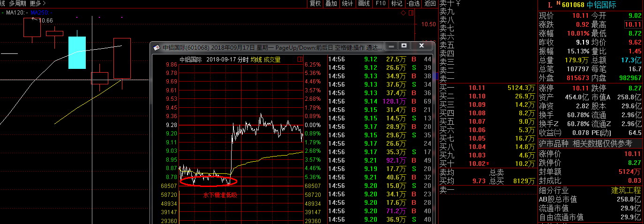Activate the 画线 drawing tool
644x224 pixels.
click(x=364, y=3)
